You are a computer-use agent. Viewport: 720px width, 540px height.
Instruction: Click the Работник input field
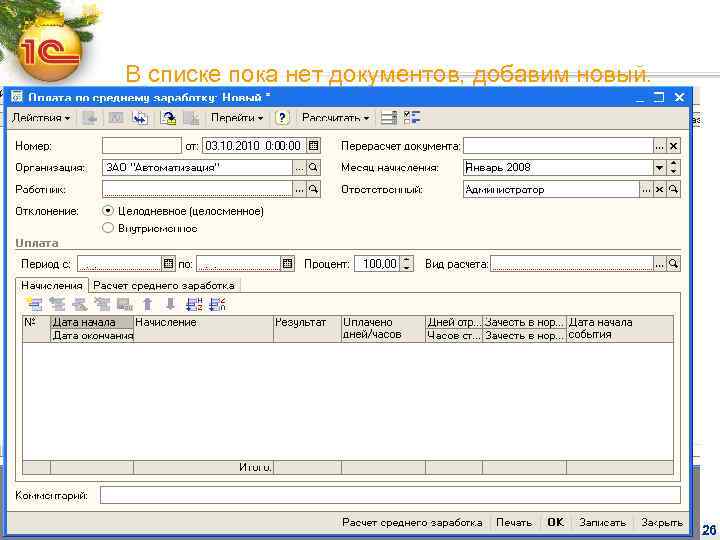click(x=197, y=189)
